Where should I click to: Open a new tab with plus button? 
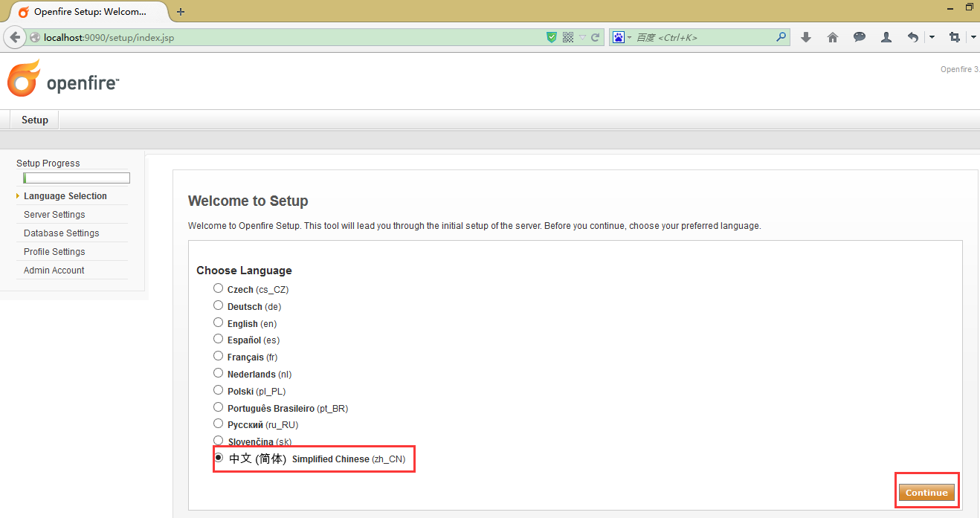pyautogui.click(x=181, y=12)
